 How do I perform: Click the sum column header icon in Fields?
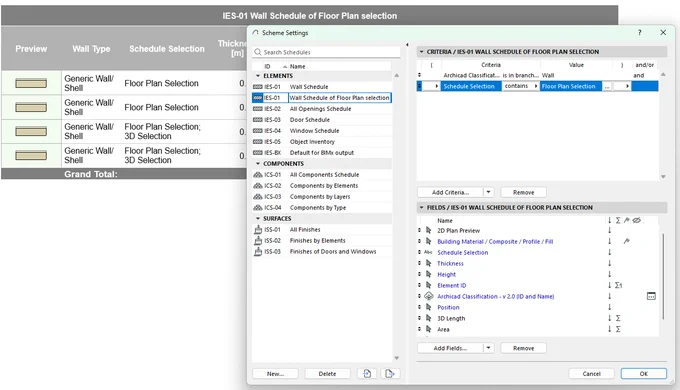pos(618,220)
